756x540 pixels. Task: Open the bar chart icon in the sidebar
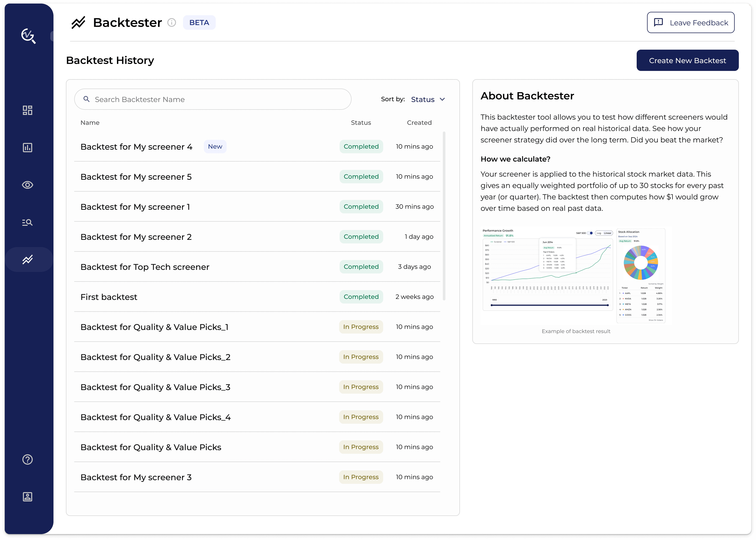[x=27, y=147]
